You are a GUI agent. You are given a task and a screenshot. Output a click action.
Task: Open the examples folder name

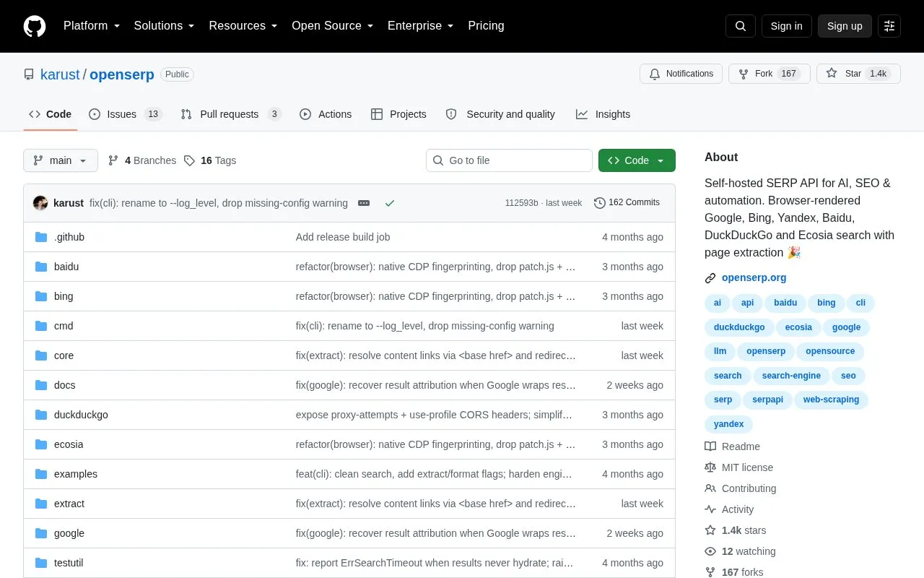click(x=76, y=474)
